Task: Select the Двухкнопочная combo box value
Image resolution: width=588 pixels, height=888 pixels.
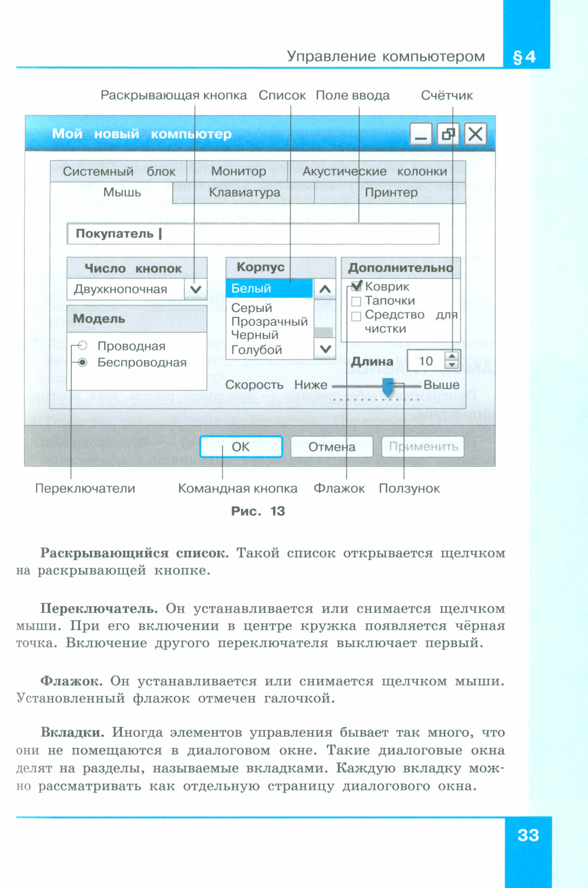Action: point(126,289)
